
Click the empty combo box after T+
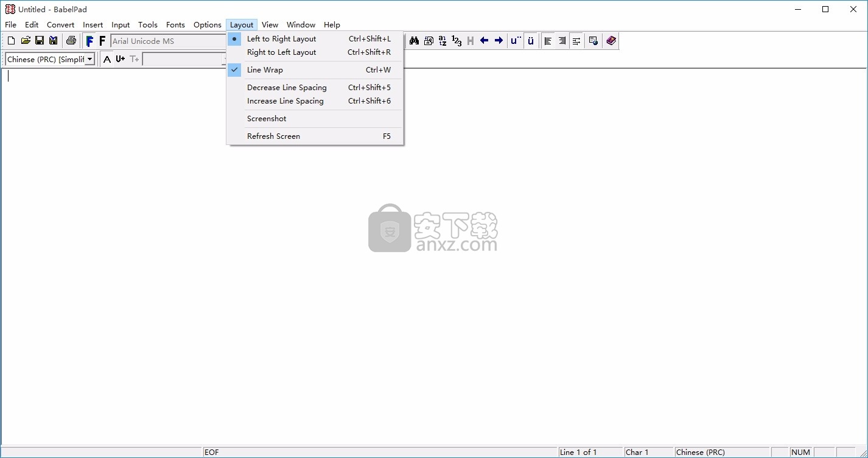pos(184,59)
